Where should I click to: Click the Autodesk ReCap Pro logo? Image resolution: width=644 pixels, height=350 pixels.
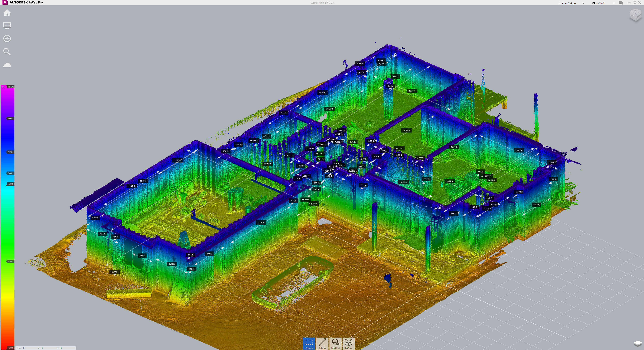click(x=5, y=2)
